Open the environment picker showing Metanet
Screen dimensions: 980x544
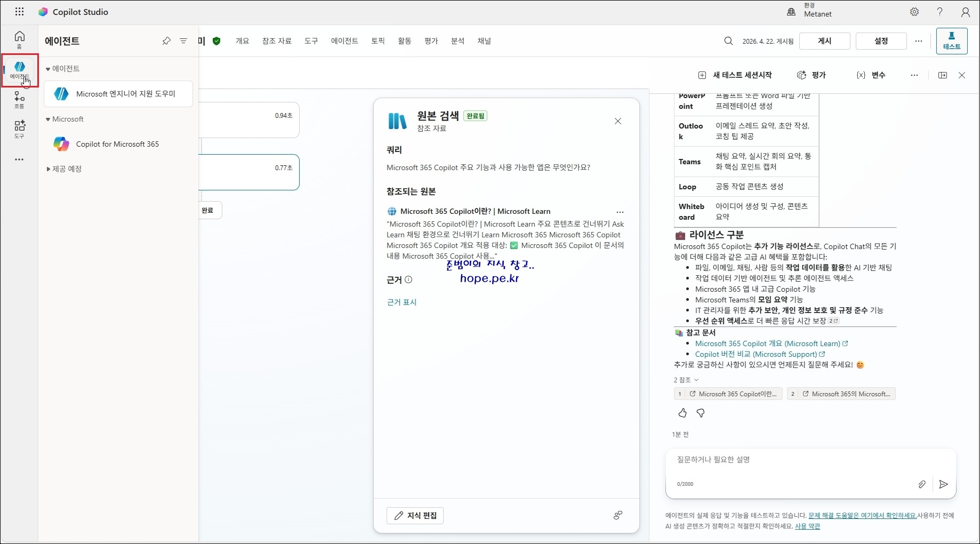(810, 12)
